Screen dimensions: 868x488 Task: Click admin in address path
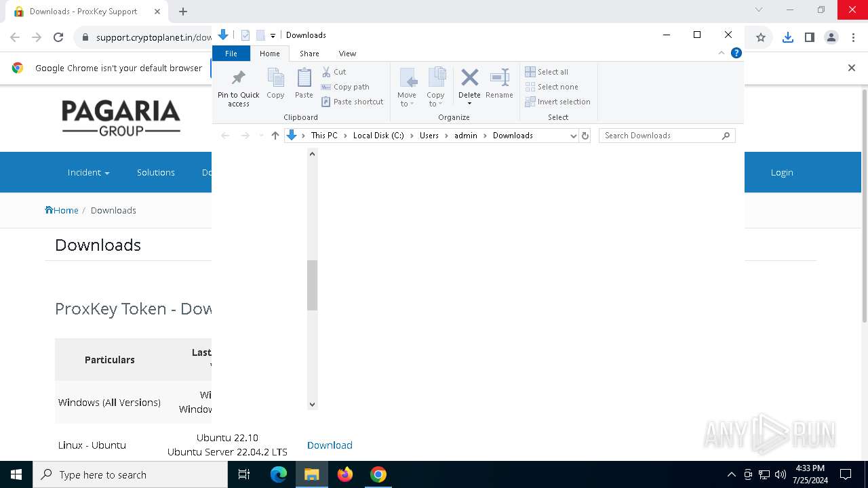point(465,136)
